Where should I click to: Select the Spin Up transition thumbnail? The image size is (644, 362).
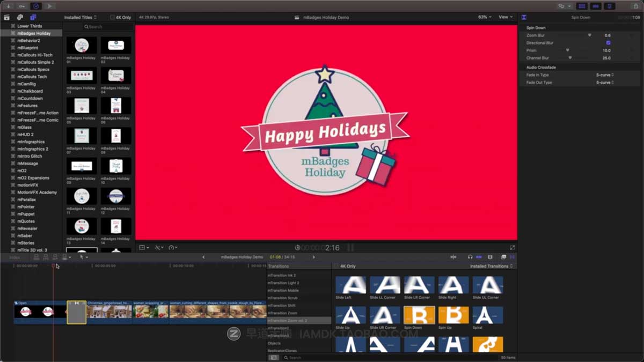(453, 315)
